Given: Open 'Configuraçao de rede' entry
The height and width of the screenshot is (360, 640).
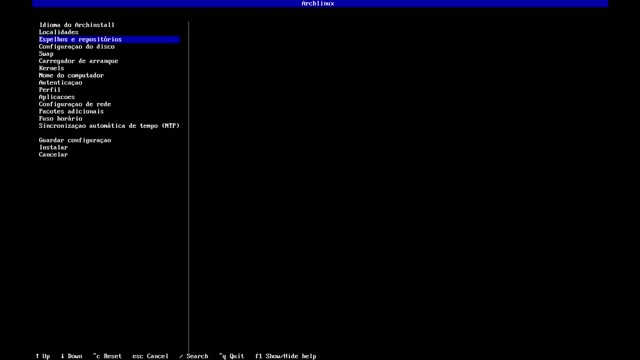Looking at the screenshot, I should [x=75, y=104].
